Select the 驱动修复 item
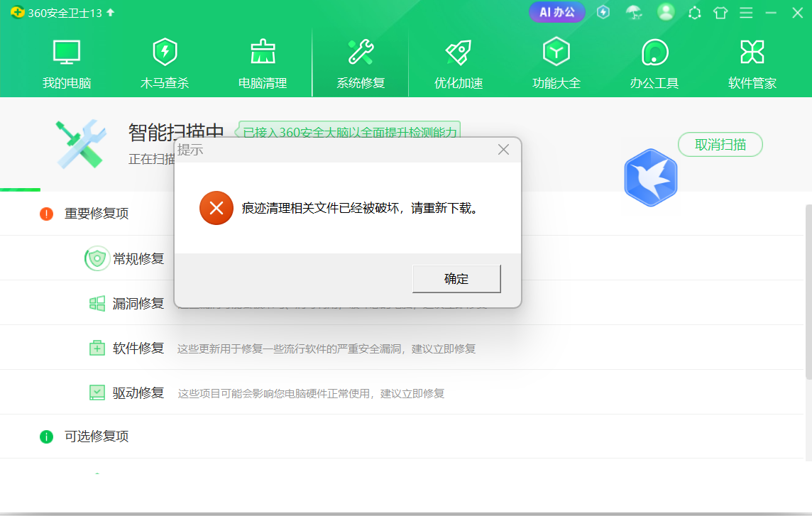The image size is (812, 516). click(x=138, y=393)
